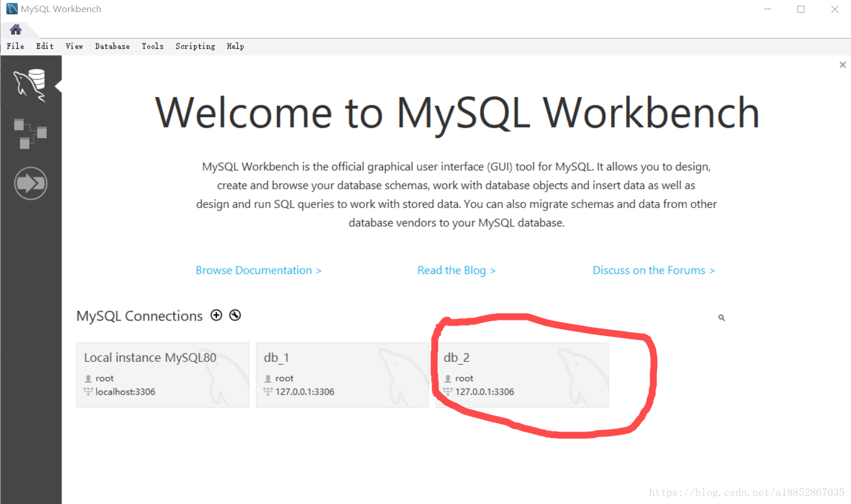This screenshot has width=851, height=504.
Task: Open the Local instance MySQL80 connection
Action: (x=163, y=375)
